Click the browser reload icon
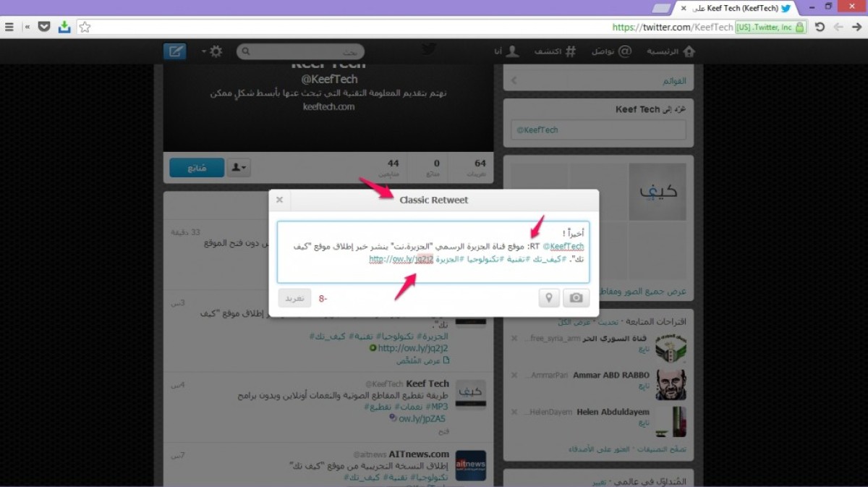868x487 pixels. click(820, 27)
